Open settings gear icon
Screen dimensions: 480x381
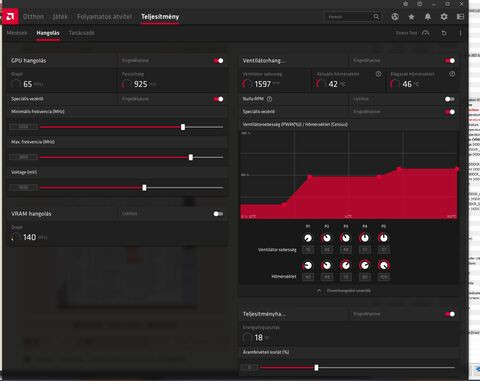point(444,16)
